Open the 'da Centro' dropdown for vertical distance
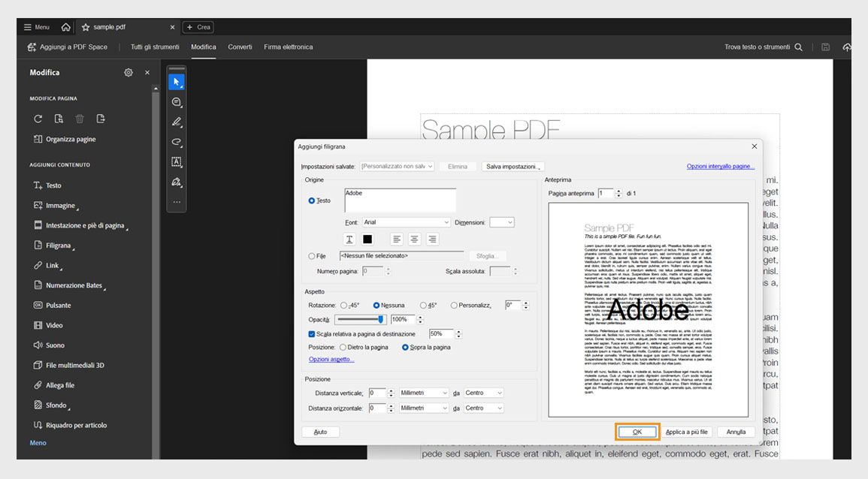 coord(482,392)
